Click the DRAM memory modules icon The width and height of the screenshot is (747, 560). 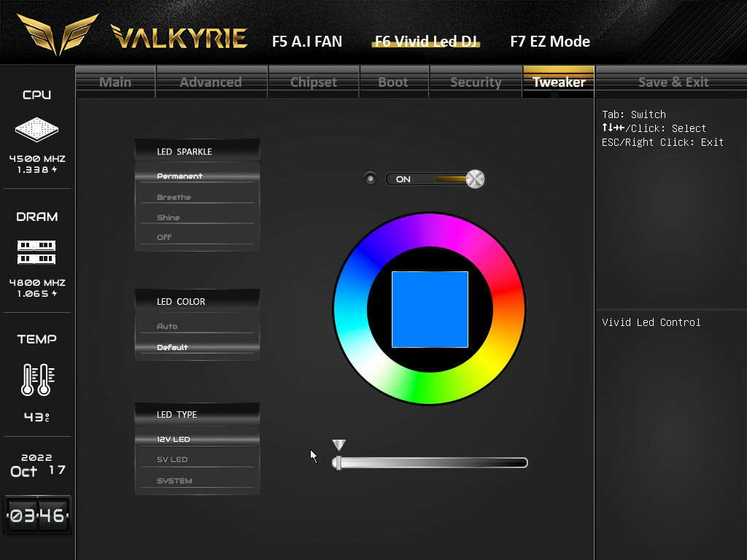click(36, 252)
